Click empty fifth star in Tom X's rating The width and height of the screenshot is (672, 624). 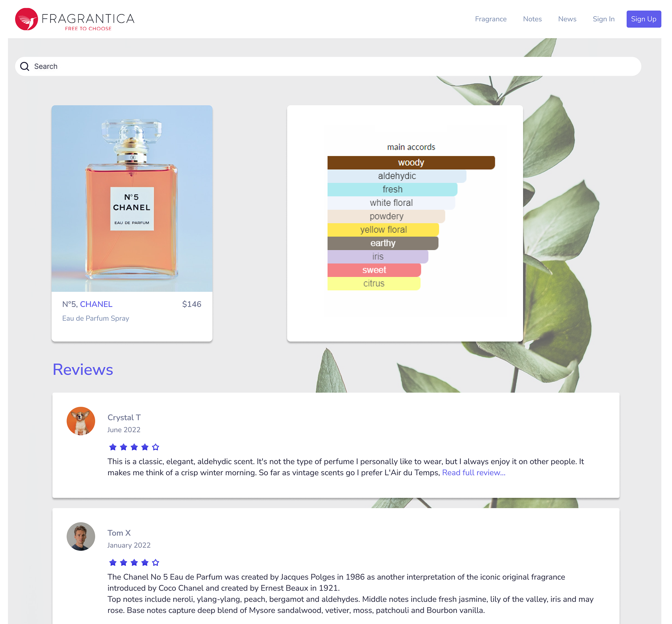[x=156, y=562]
